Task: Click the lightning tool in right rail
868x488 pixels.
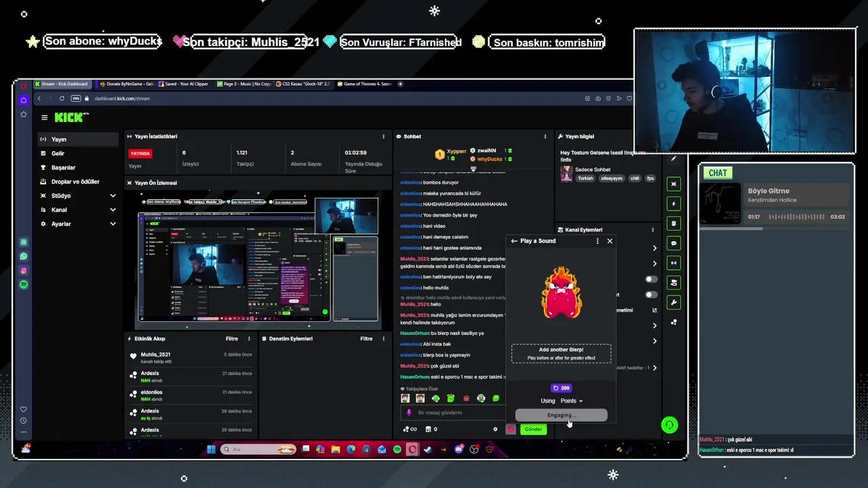Action: (673, 203)
